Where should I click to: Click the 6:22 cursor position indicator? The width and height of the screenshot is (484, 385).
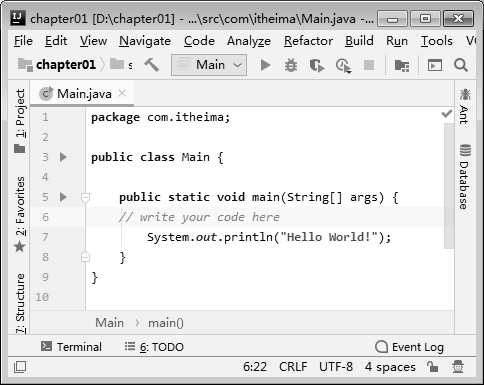click(255, 367)
